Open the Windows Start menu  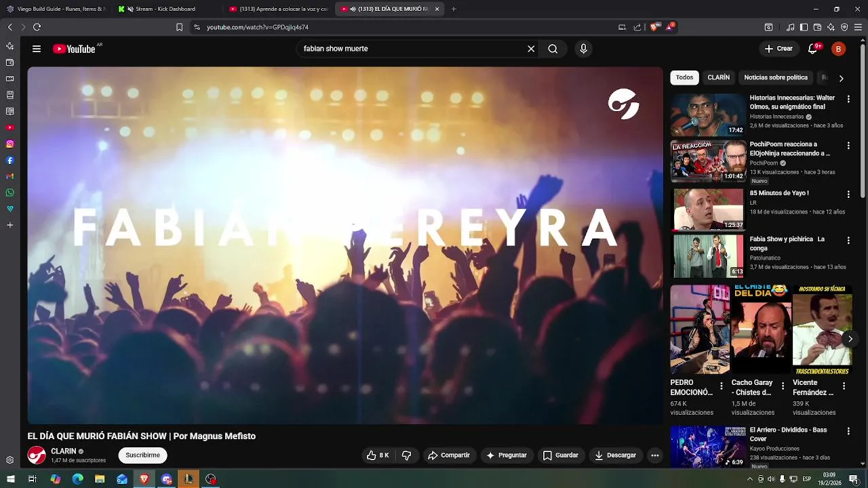pos(9,479)
